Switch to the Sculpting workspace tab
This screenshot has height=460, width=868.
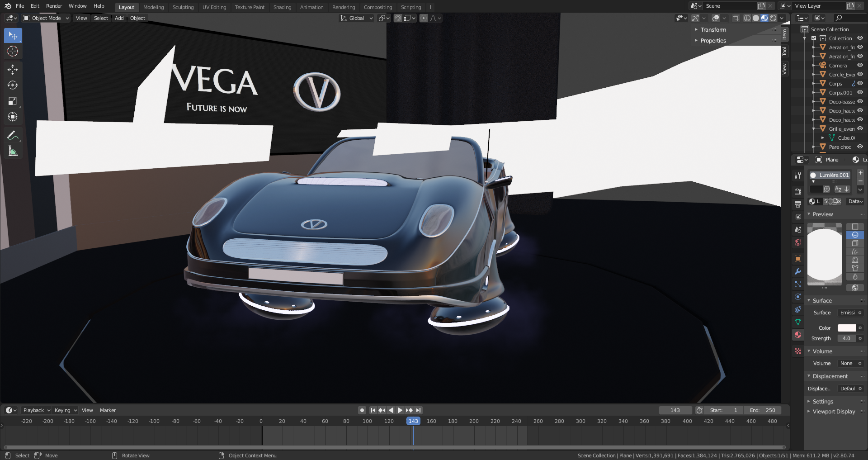pos(183,7)
